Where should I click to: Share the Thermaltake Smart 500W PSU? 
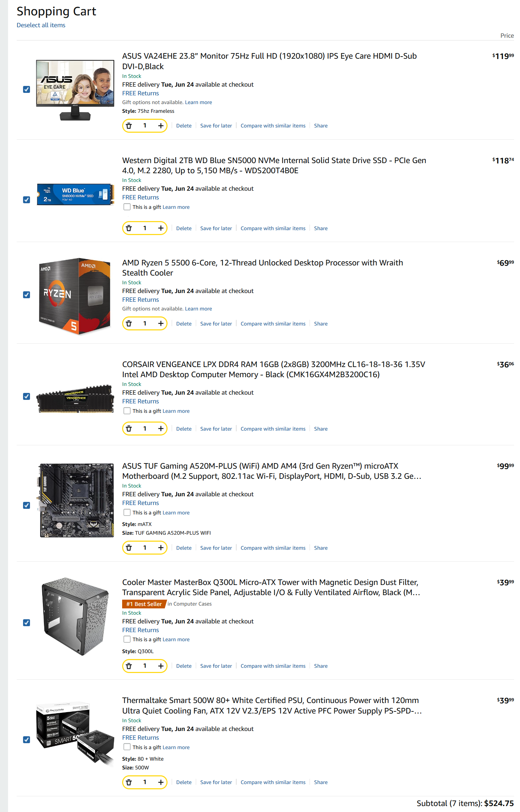pyautogui.click(x=321, y=782)
